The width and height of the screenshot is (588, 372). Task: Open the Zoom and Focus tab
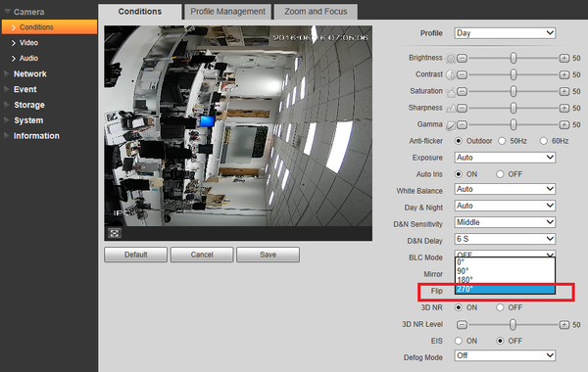coord(316,12)
